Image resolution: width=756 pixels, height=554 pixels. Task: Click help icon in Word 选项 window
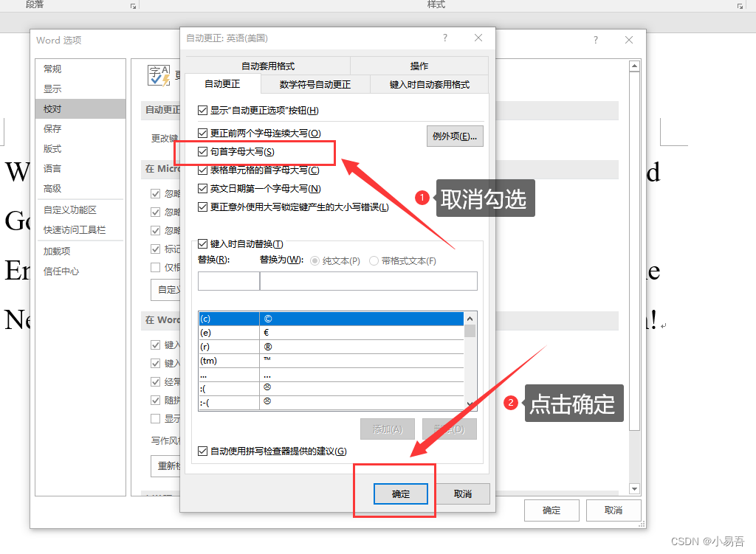[x=596, y=40]
